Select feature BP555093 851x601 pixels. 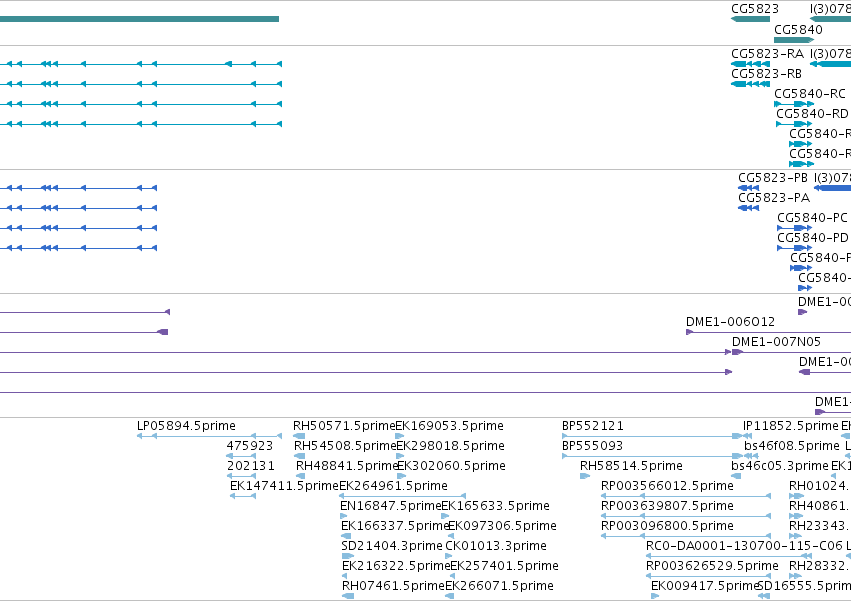click(x=593, y=446)
